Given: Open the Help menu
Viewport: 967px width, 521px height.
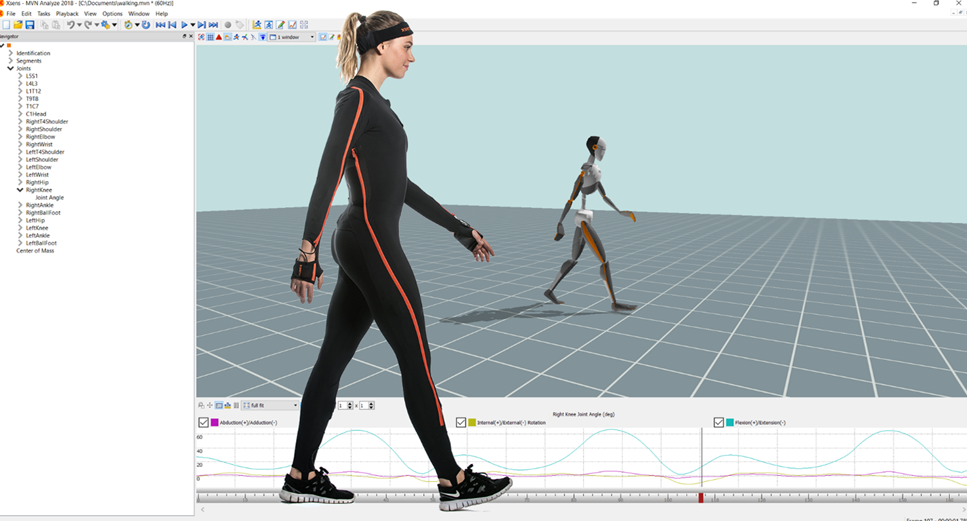Looking at the screenshot, I should [162, 14].
